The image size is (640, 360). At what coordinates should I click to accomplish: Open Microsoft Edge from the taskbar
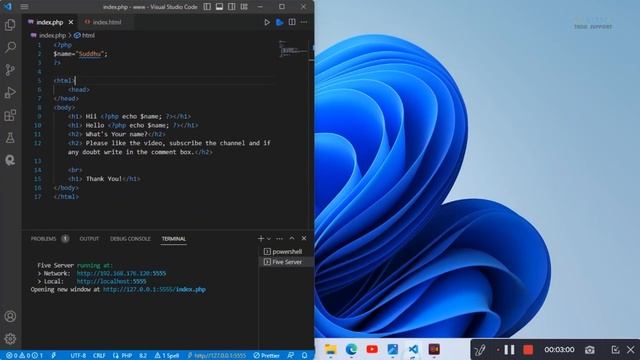[x=351, y=349]
